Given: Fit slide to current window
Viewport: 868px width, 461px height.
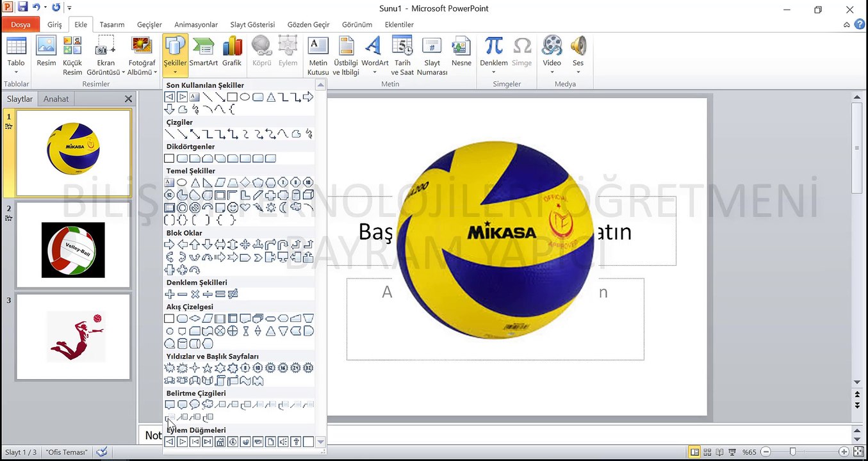Looking at the screenshot, I should click(x=858, y=452).
